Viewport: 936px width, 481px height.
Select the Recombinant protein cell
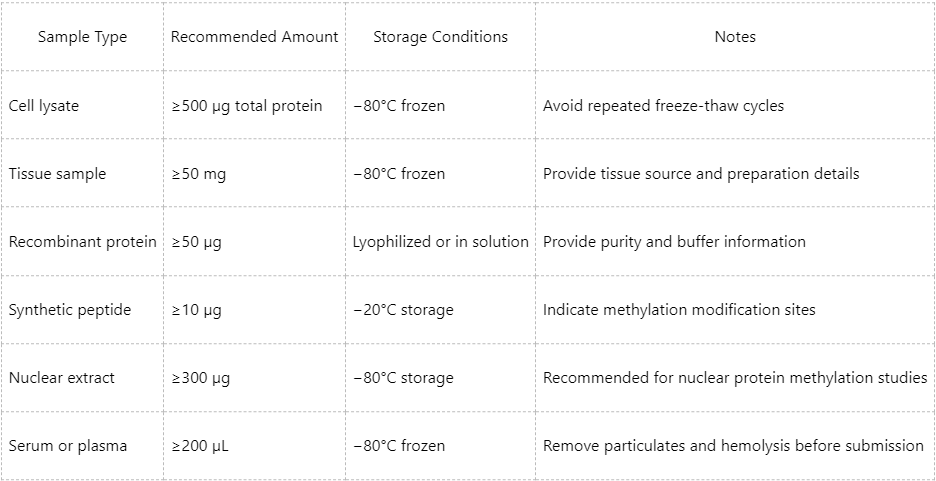tap(82, 241)
